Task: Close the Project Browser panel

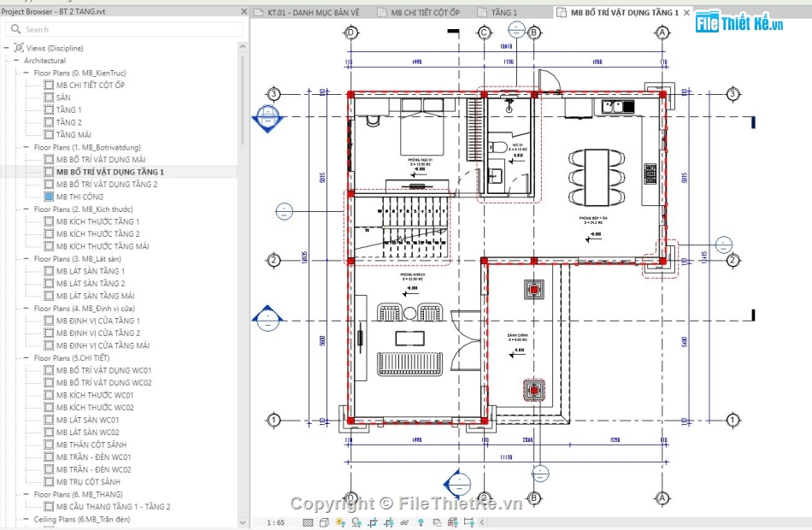Action: [x=244, y=11]
